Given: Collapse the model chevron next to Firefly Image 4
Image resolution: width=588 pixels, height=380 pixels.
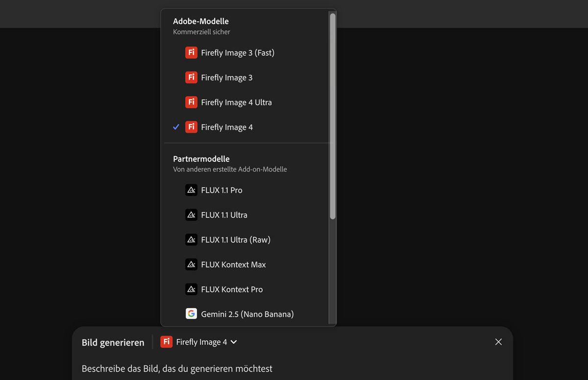Looking at the screenshot, I should (234, 342).
